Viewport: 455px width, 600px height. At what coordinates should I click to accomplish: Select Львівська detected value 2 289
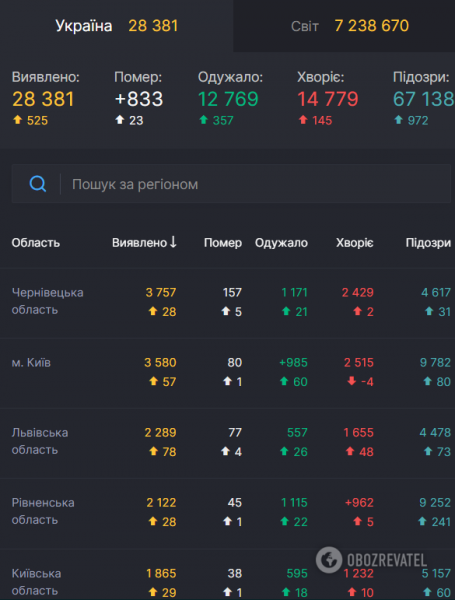coord(160,433)
